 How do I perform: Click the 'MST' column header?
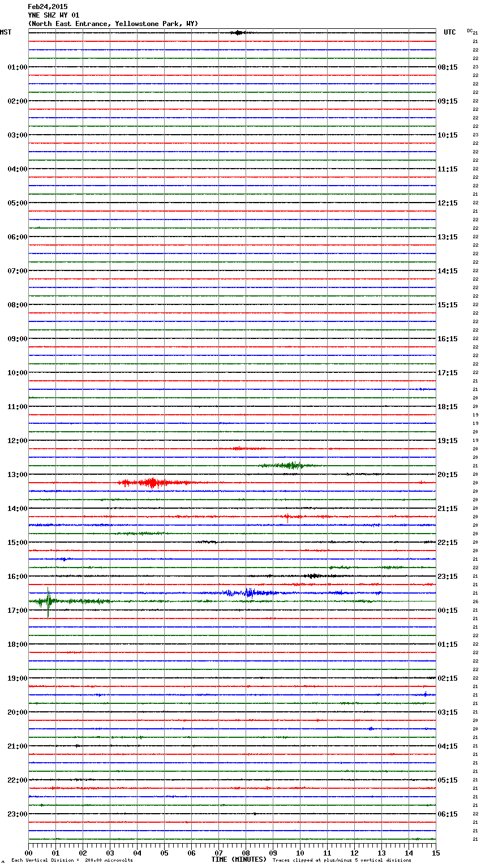coord(6,32)
